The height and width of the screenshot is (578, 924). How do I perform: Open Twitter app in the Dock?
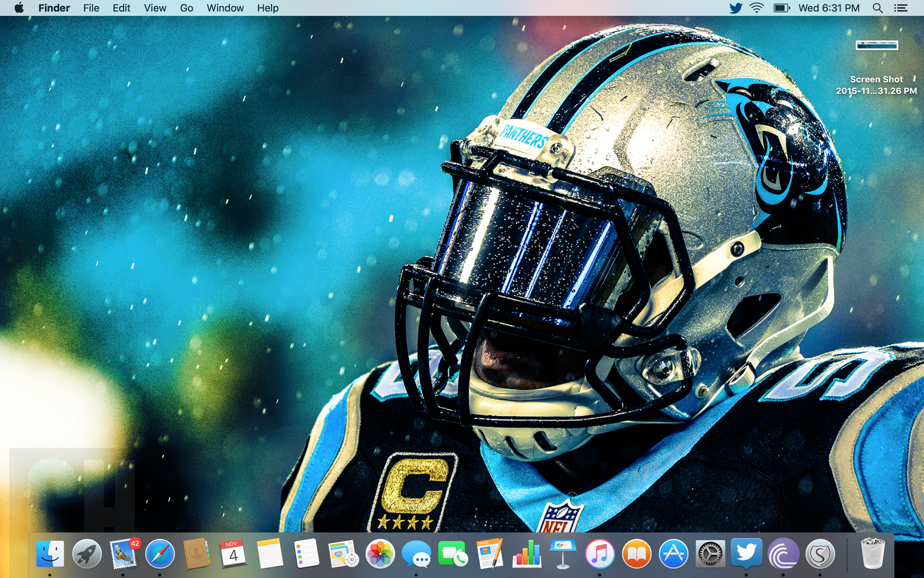pyautogui.click(x=746, y=553)
